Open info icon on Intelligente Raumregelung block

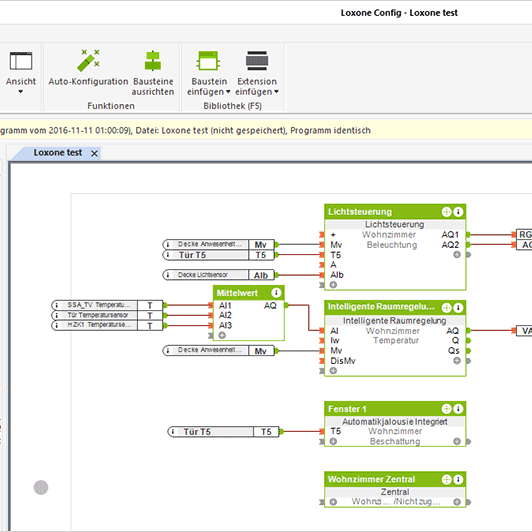(458, 307)
